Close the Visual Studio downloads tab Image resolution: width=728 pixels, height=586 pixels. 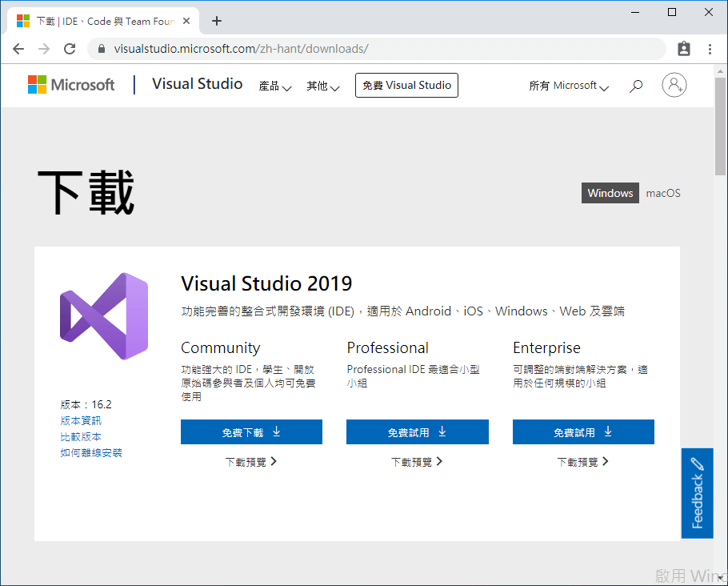(x=186, y=21)
